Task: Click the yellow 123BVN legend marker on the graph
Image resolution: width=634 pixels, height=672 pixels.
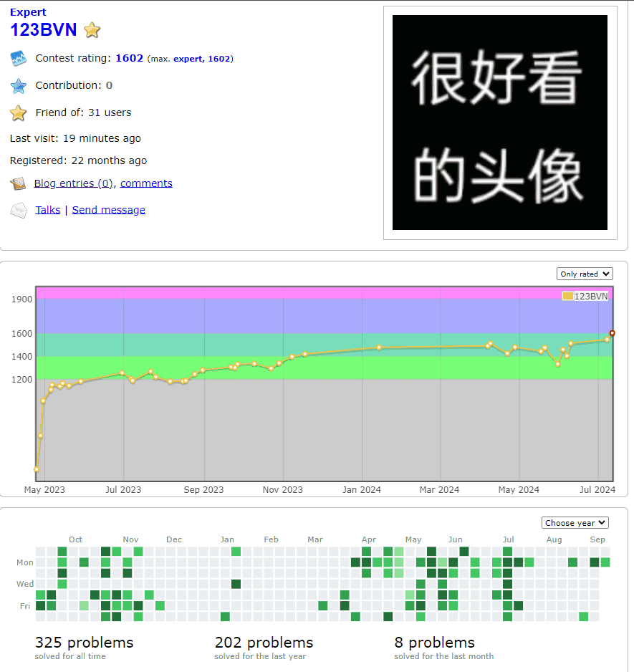Action: click(x=568, y=294)
